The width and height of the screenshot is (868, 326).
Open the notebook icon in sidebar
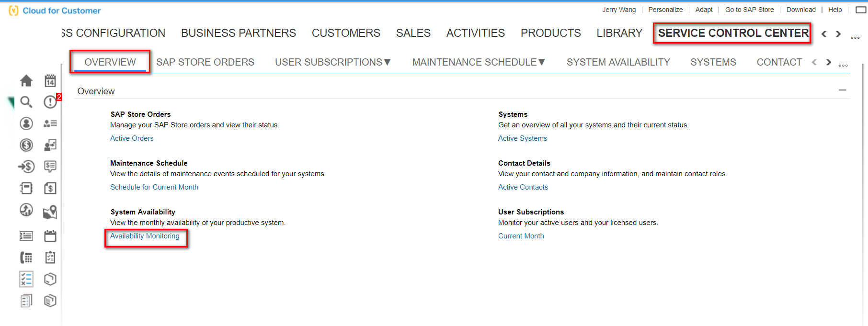(x=26, y=188)
